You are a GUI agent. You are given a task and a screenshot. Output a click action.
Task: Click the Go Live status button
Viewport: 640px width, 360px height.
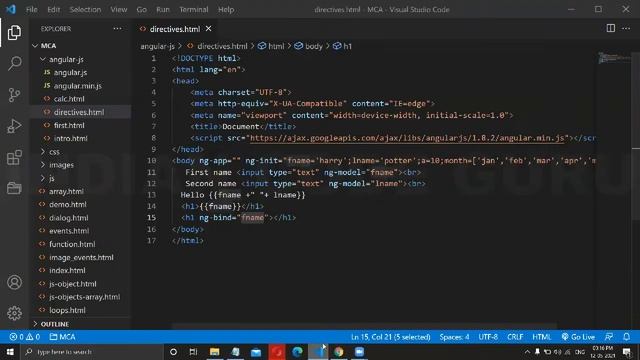[x=578, y=337]
